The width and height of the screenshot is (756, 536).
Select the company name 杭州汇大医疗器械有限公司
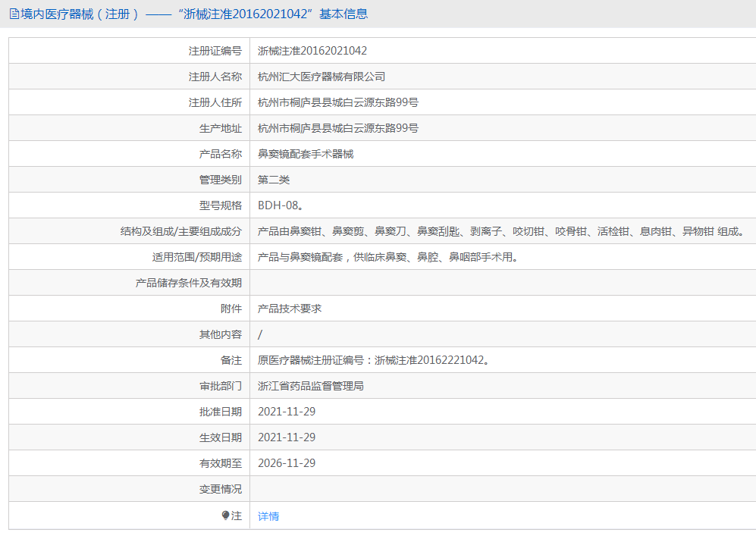(322, 77)
